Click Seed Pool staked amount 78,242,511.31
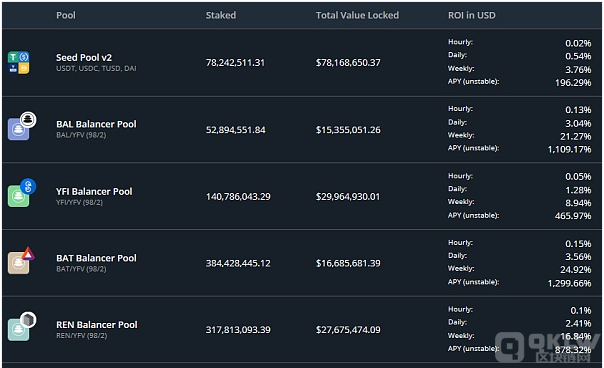Screen dimensions: 604x368 pyautogui.click(x=235, y=62)
